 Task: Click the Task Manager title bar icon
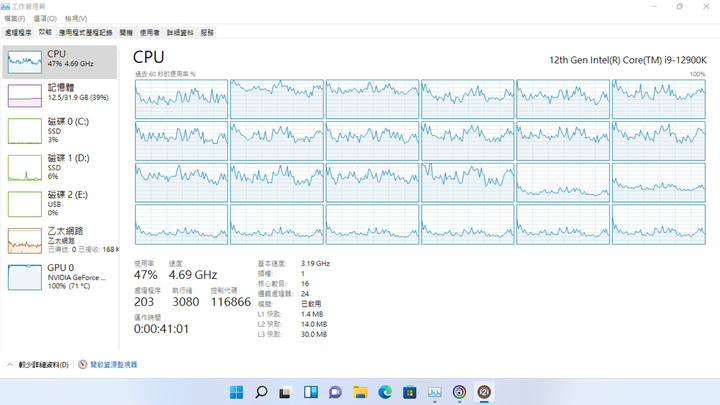(6, 6)
